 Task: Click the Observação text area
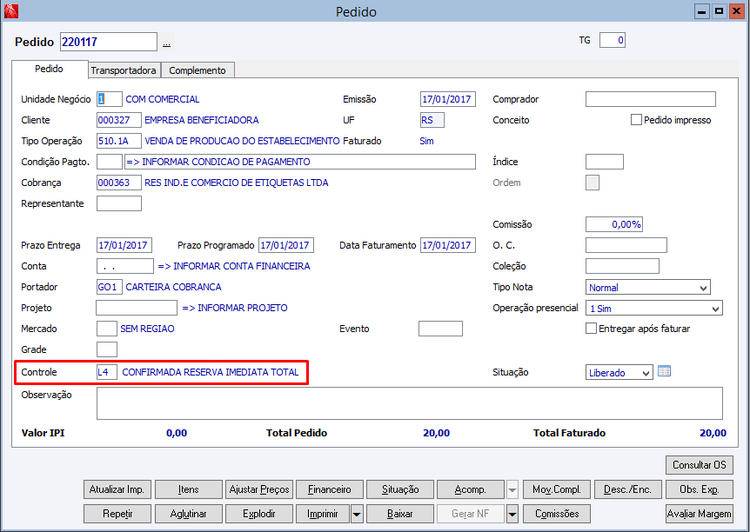[409, 403]
